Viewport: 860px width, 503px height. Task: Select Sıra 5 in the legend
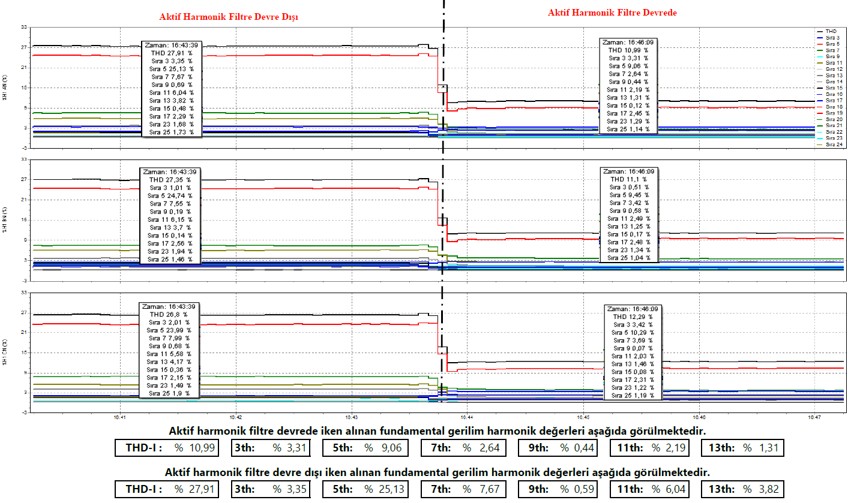(x=829, y=44)
